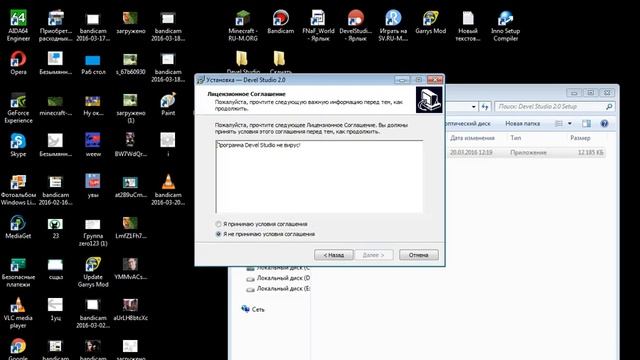Open GeForce Experience shortcut

click(18, 108)
